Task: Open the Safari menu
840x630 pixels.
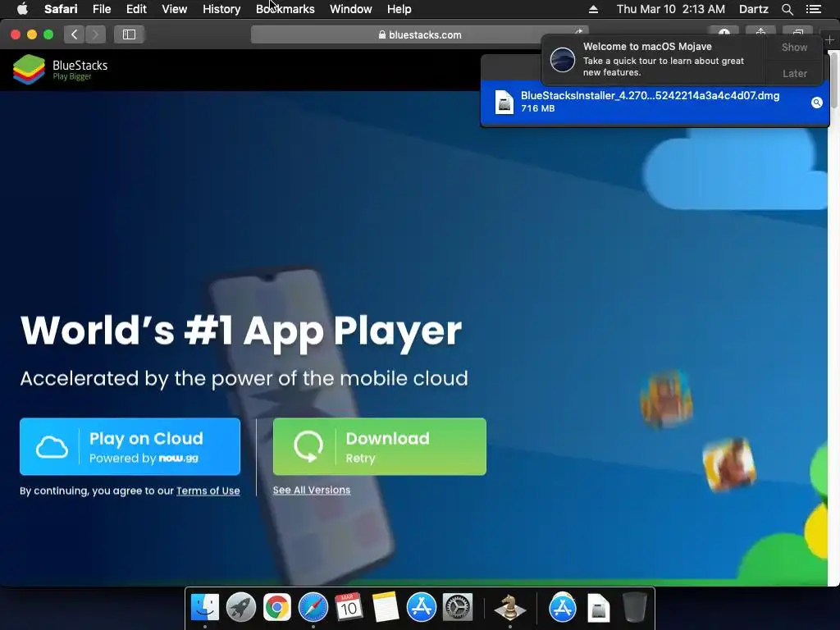Action: (x=61, y=9)
